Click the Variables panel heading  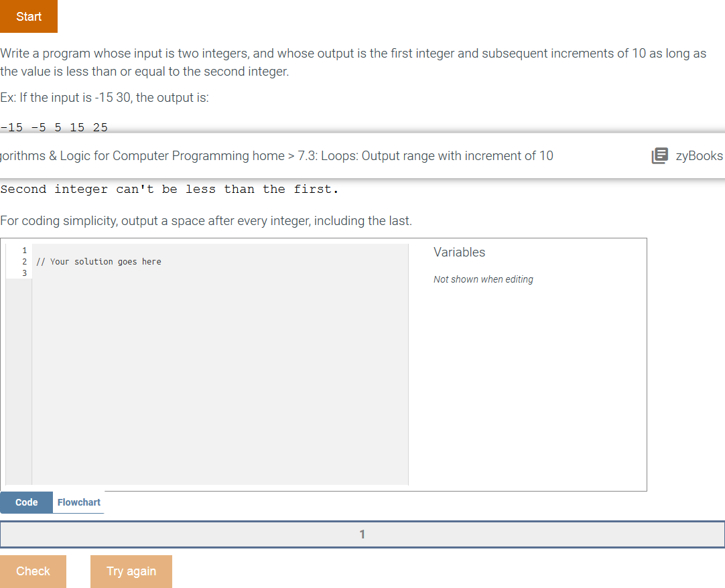point(459,252)
